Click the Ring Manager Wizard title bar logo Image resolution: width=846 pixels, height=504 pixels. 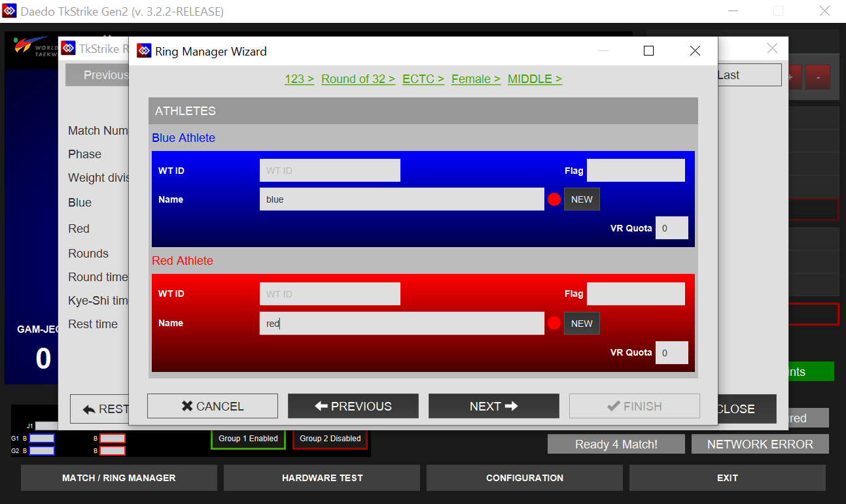click(x=144, y=51)
